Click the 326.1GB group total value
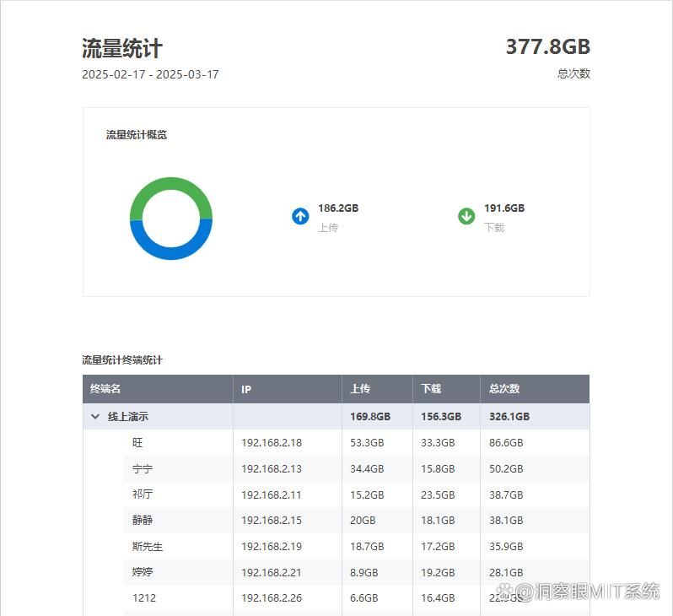 pyautogui.click(x=509, y=416)
